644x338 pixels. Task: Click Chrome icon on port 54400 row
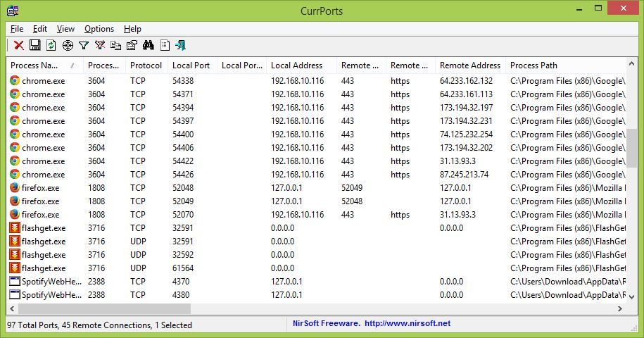coord(15,134)
